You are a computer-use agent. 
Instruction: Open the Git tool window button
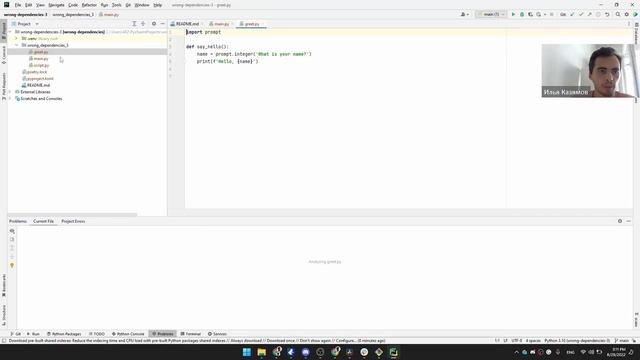point(16,334)
